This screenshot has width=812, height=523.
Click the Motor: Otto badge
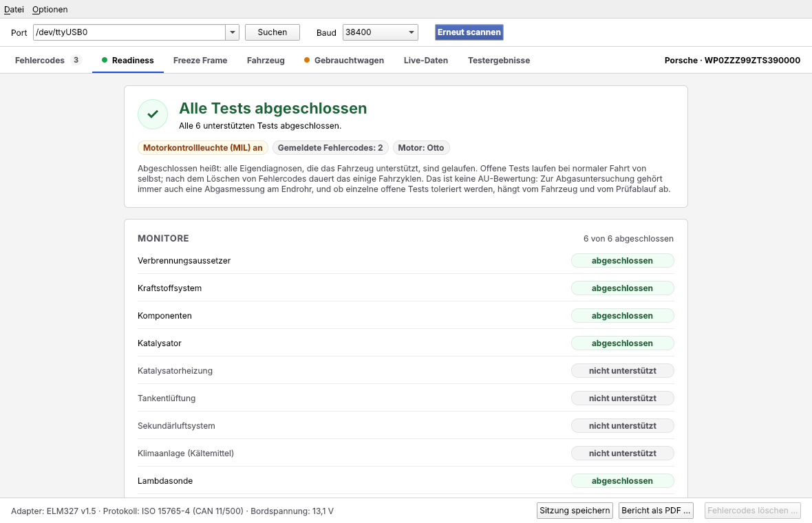click(x=421, y=147)
